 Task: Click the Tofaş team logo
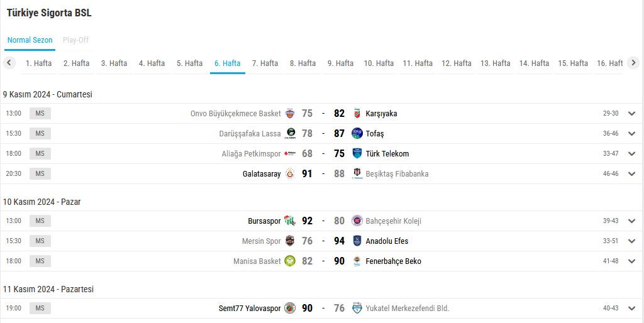(x=357, y=133)
